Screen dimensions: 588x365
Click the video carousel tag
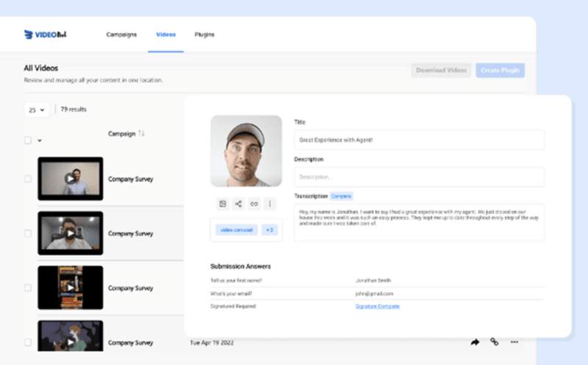click(236, 230)
